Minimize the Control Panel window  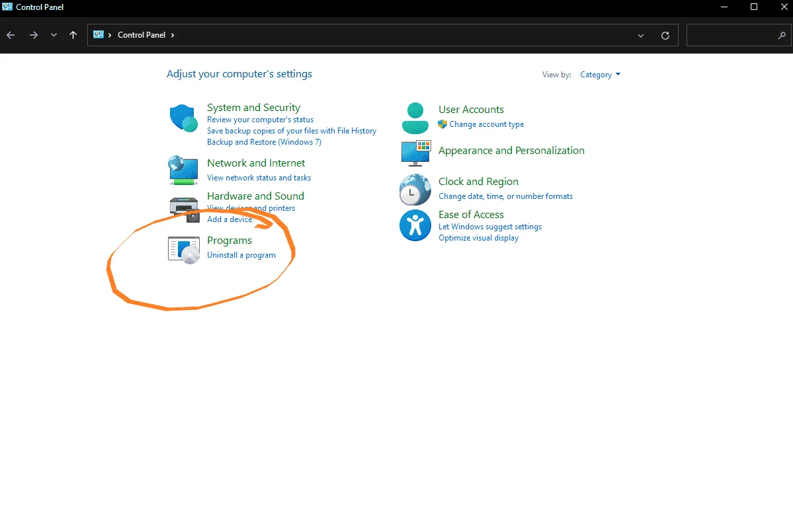tap(724, 7)
